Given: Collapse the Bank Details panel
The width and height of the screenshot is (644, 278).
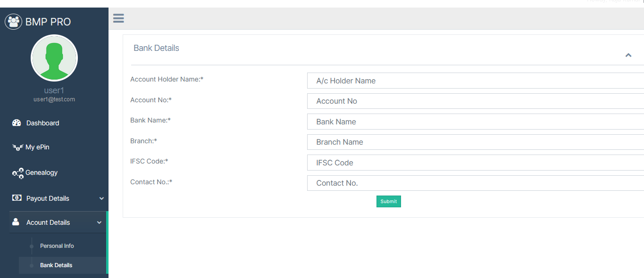Looking at the screenshot, I should click(628, 55).
